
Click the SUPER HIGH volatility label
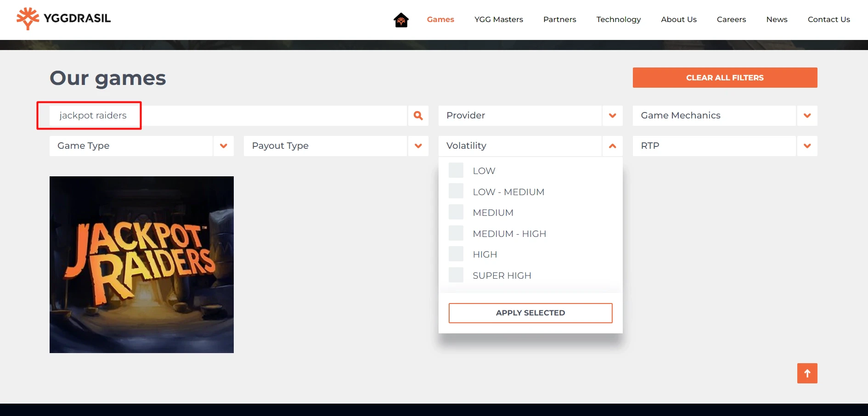point(502,275)
